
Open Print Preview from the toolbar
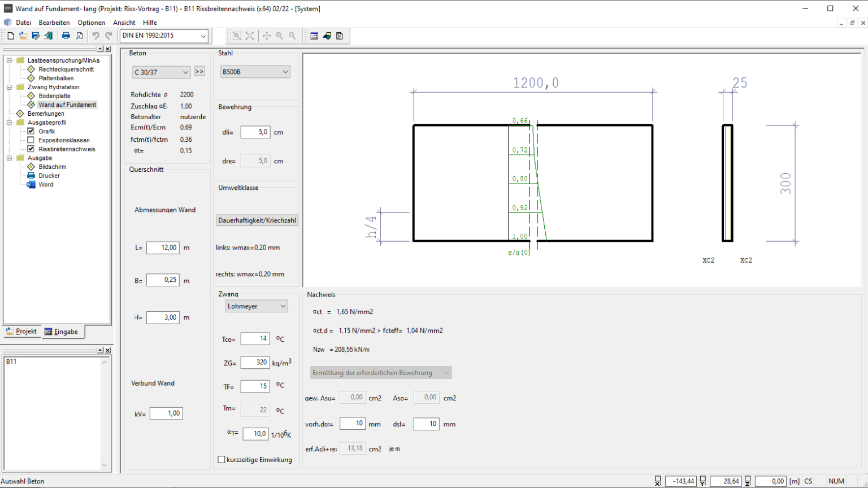pos(79,36)
